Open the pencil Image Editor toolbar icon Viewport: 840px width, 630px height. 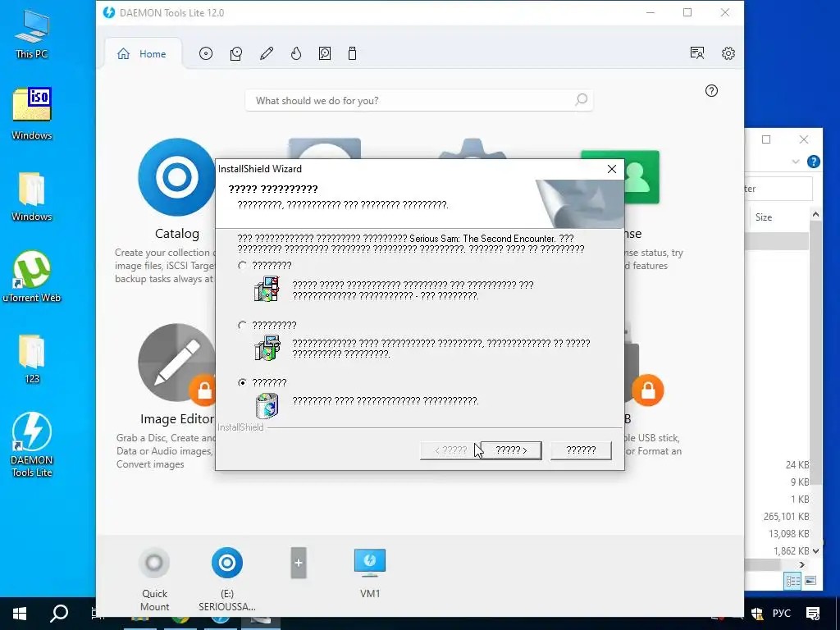tap(267, 53)
